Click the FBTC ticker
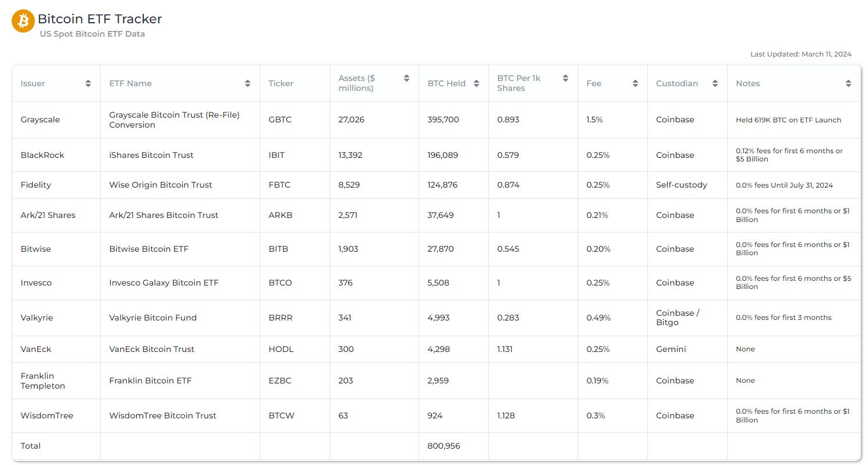 tap(279, 185)
